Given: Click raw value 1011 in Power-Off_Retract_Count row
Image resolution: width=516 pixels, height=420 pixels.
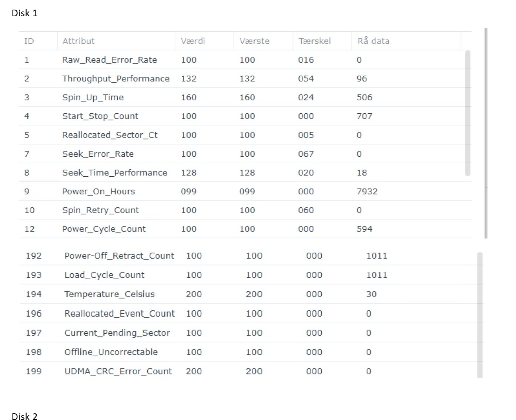Looking at the screenshot, I should [377, 256].
